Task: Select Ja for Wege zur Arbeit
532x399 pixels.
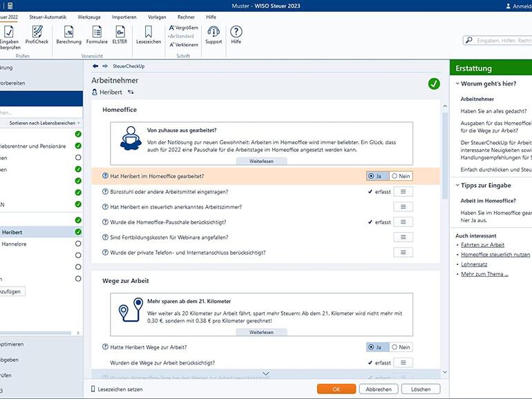Action: click(x=378, y=347)
